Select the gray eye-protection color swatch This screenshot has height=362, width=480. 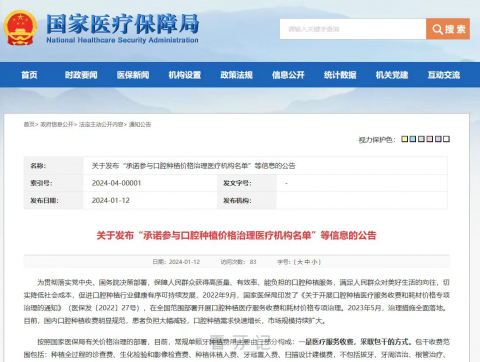pos(421,139)
